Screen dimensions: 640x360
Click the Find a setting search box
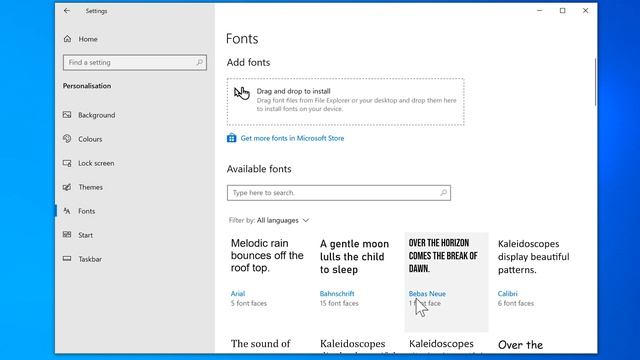(135, 62)
